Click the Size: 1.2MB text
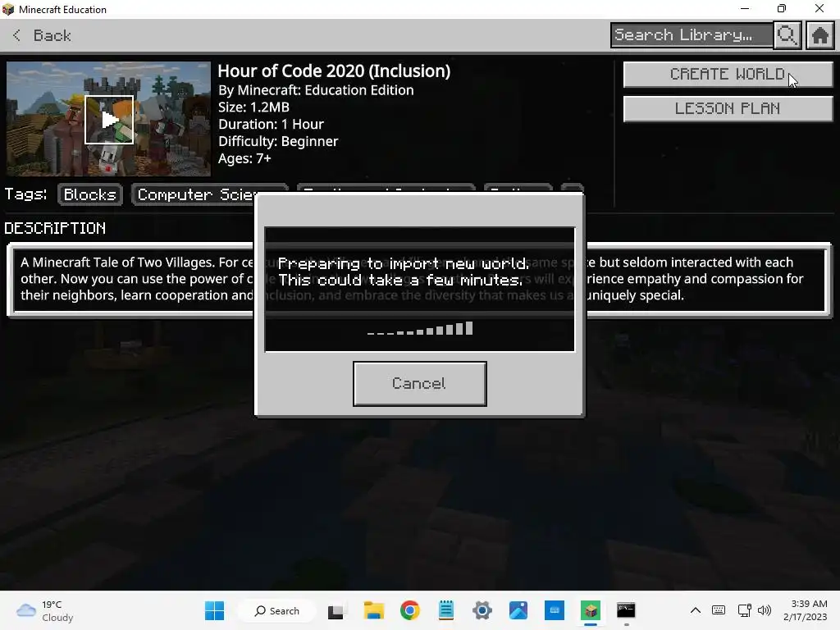 pyautogui.click(x=254, y=107)
